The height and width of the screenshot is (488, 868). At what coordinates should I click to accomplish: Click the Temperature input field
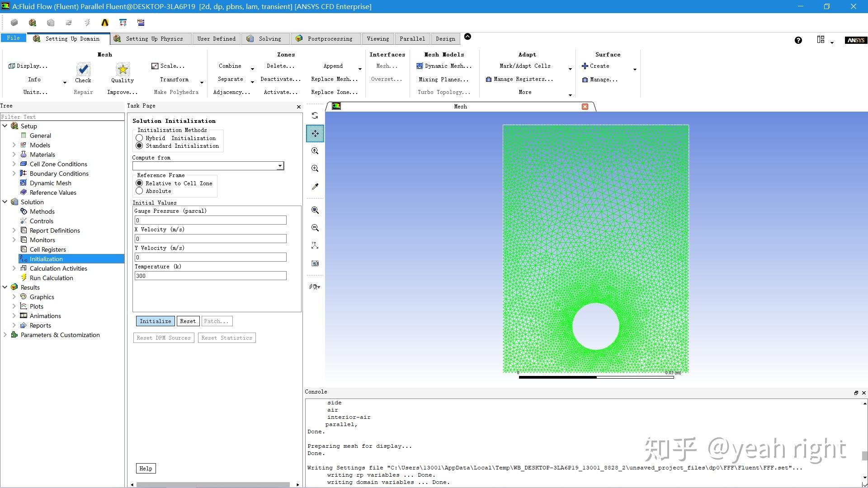[210, 276]
